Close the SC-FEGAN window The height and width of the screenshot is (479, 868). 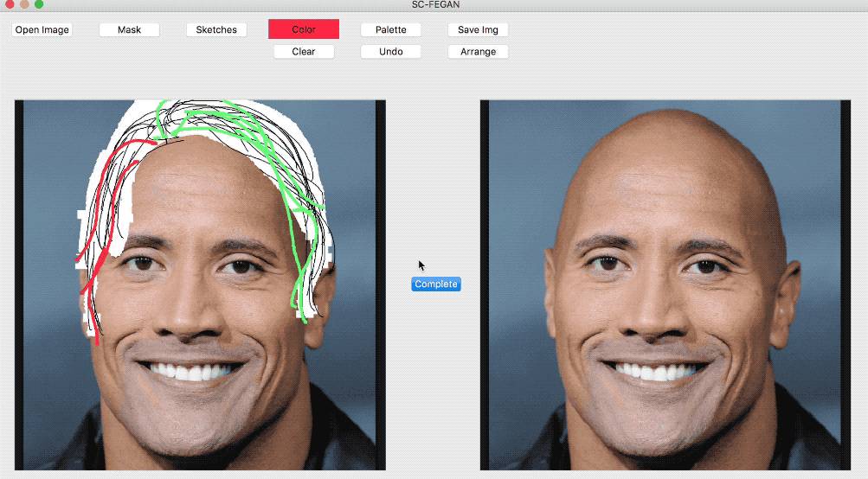pos(10,3)
